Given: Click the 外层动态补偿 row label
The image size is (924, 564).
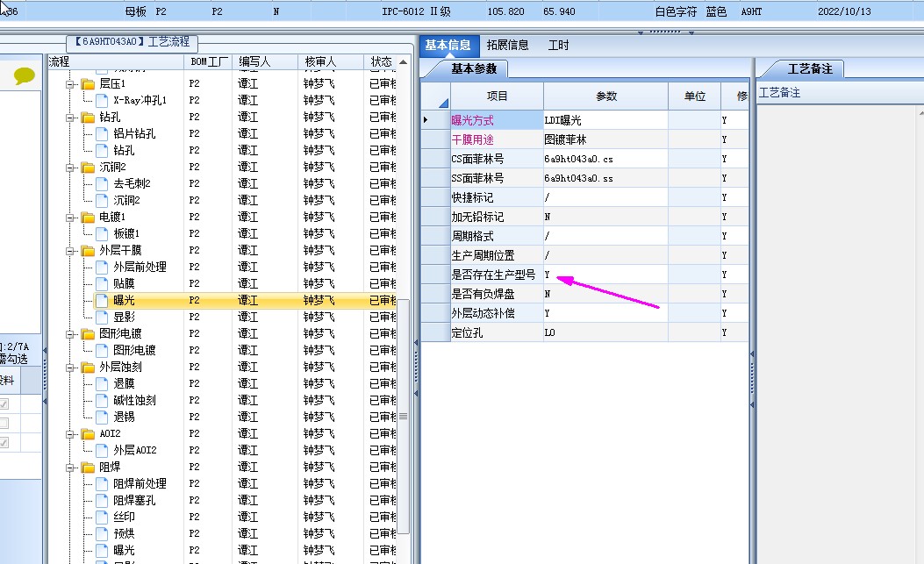Looking at the screenshot, I should tap(483, 313).
